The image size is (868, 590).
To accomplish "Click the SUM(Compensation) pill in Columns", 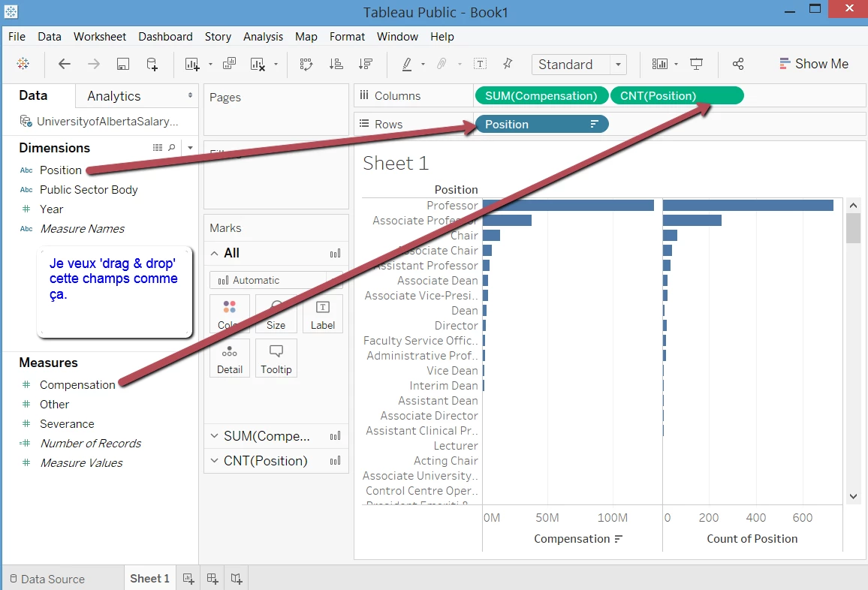I will pos(541,96).
